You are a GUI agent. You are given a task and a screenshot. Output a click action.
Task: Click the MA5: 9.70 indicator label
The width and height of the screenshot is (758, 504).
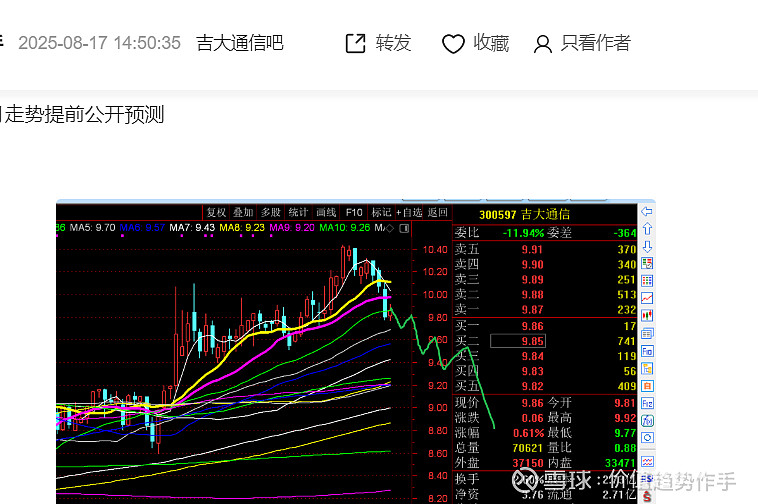pyautogui.click(x=92, y=228)
